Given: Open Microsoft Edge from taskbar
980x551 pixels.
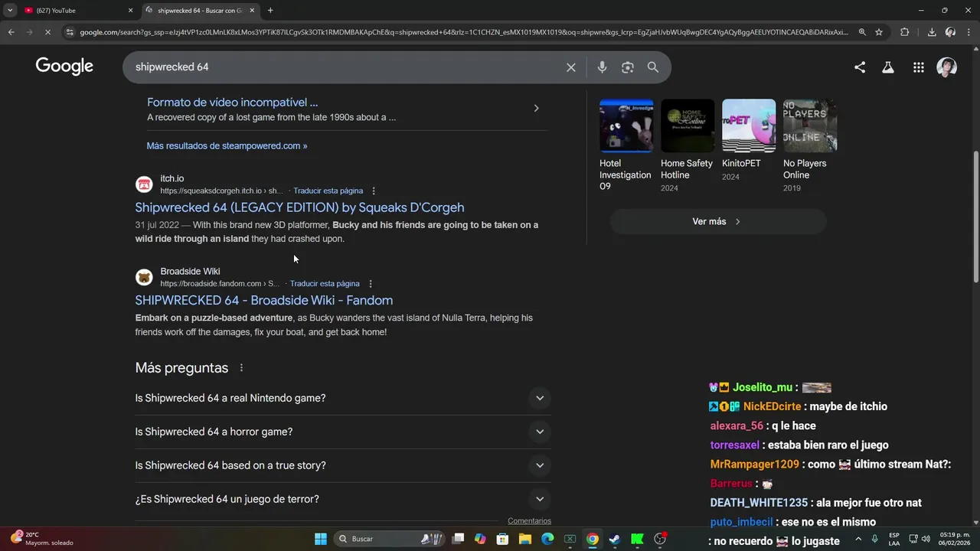Looking at the screenshot, I should point(547,539).
